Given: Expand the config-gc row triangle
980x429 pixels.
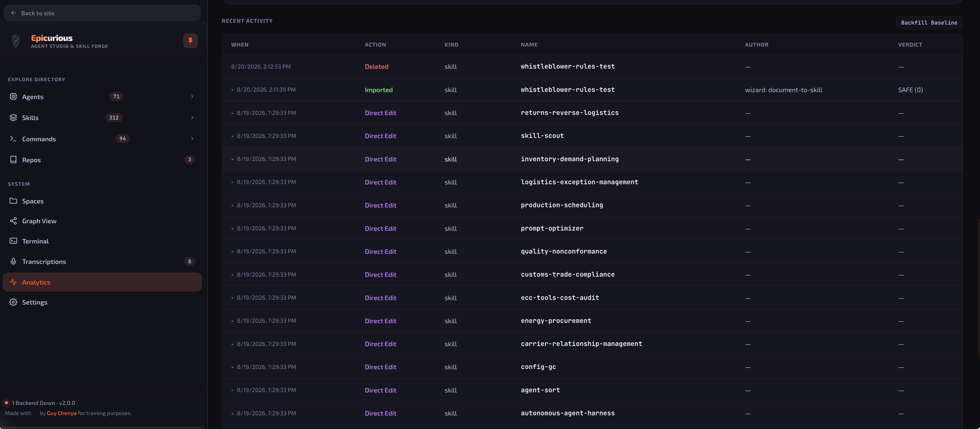Looking at the screenshot, I should tap(232, 367).
